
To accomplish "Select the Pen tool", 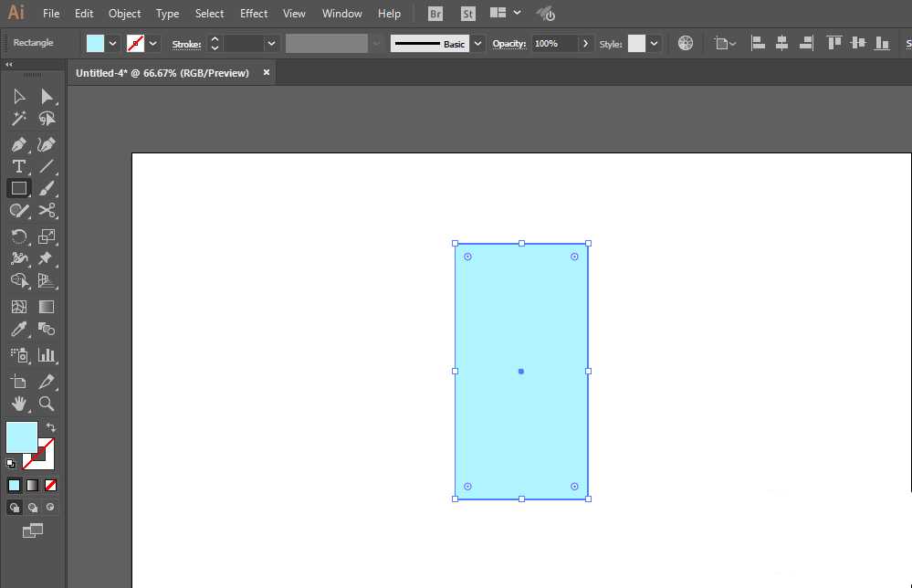I will (18, 144).
